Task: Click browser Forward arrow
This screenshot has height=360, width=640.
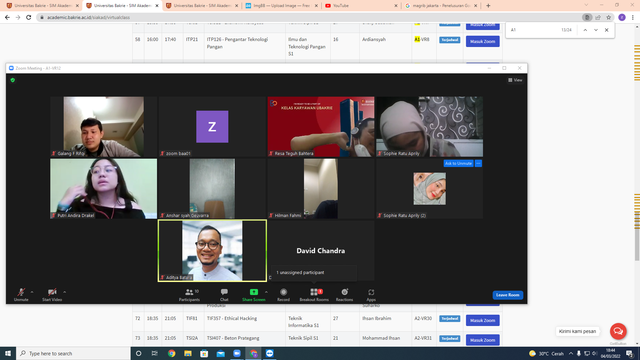Action: point(18,18)
